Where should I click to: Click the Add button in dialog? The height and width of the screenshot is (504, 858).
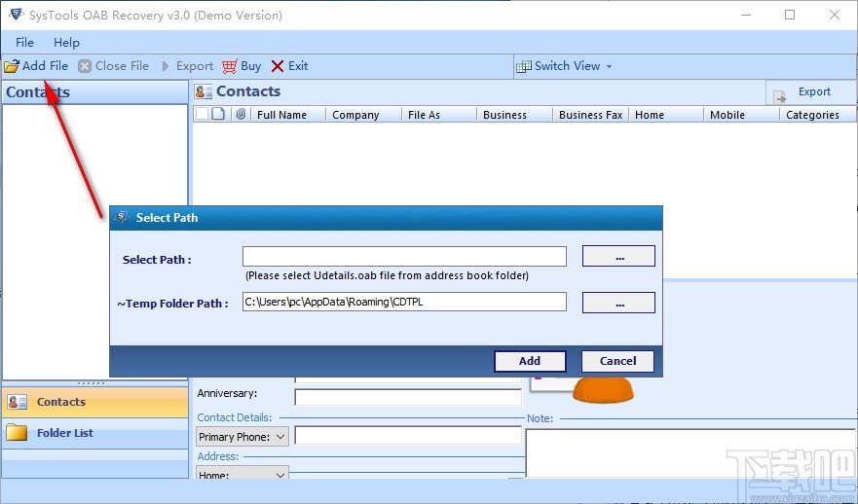click(530, 361)
